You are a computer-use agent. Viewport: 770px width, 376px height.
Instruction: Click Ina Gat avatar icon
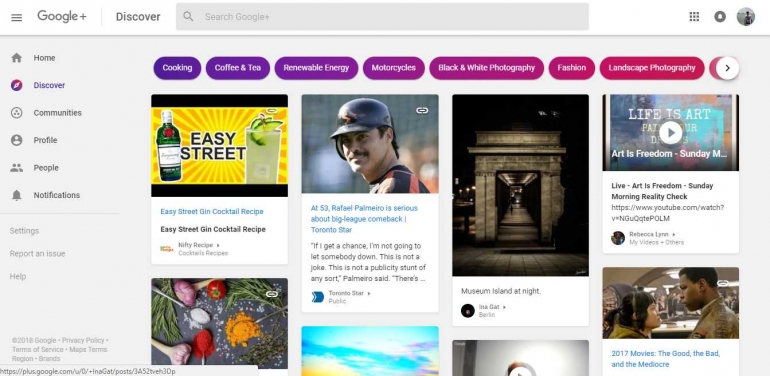tap(468, 311)
